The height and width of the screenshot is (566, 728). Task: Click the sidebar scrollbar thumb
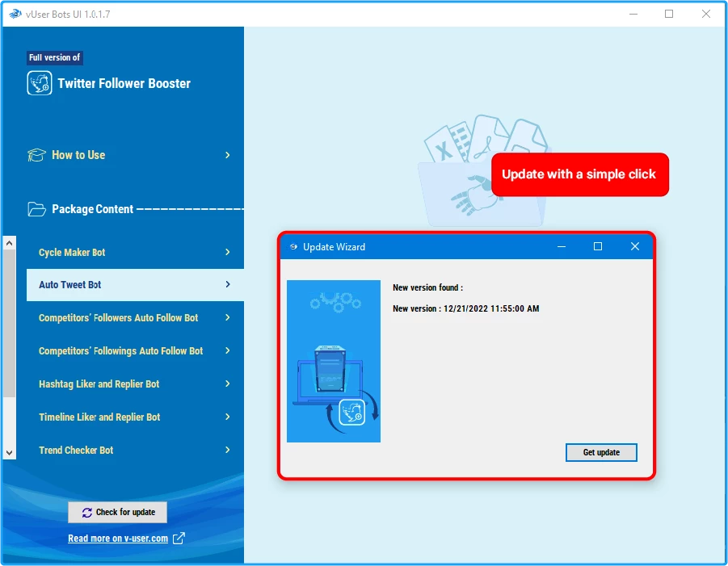[9, 323]
